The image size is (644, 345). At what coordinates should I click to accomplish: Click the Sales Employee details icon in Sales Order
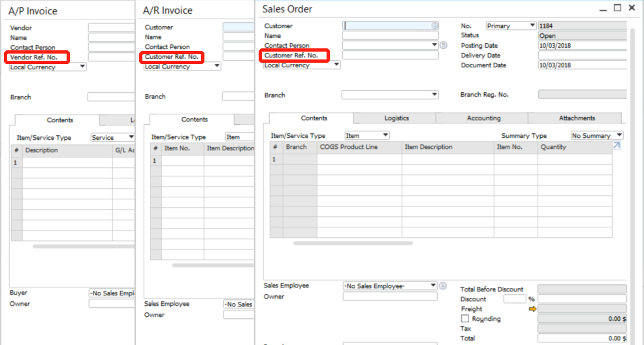443,286
